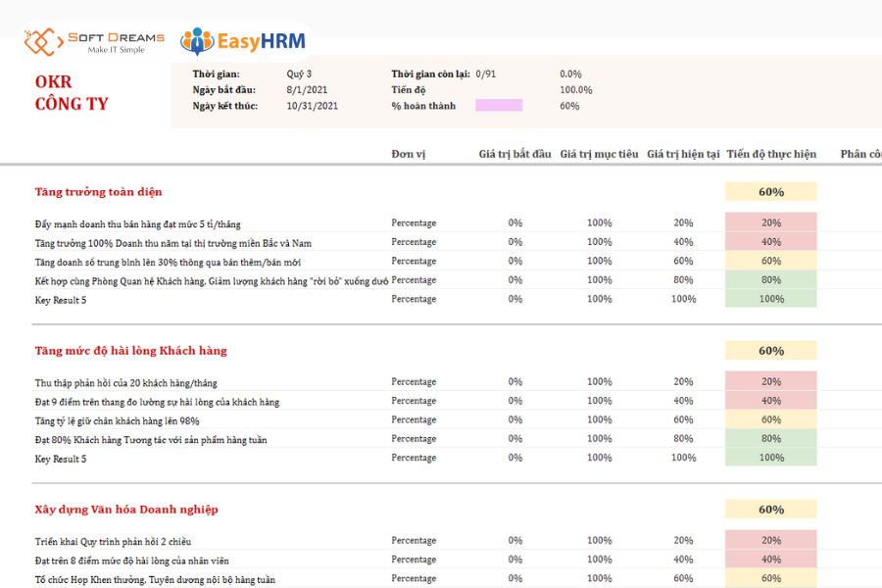Select Percentage unit of 'Thu thập phản hồi' row
The width and height of the screenshot is (882, 588).
(414, 381)
